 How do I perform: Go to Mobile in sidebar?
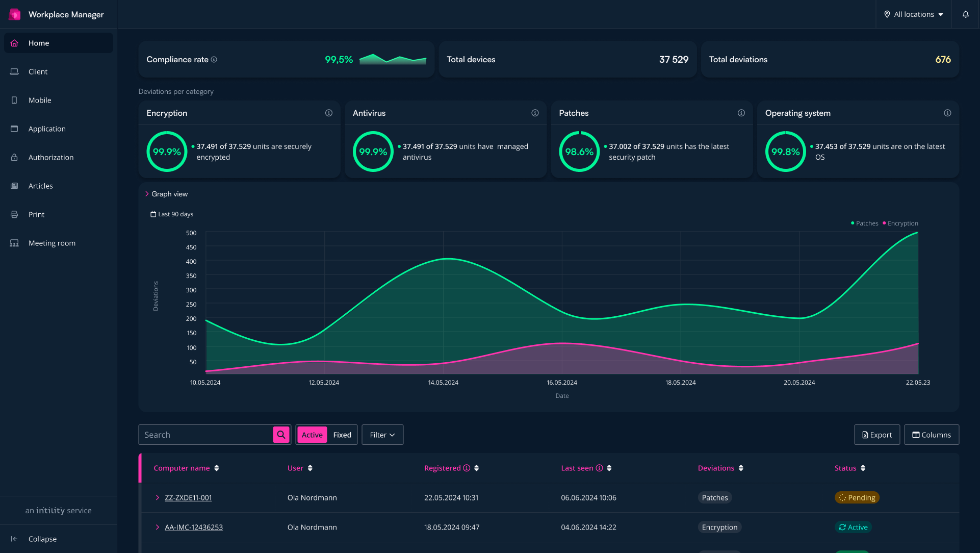40,100
